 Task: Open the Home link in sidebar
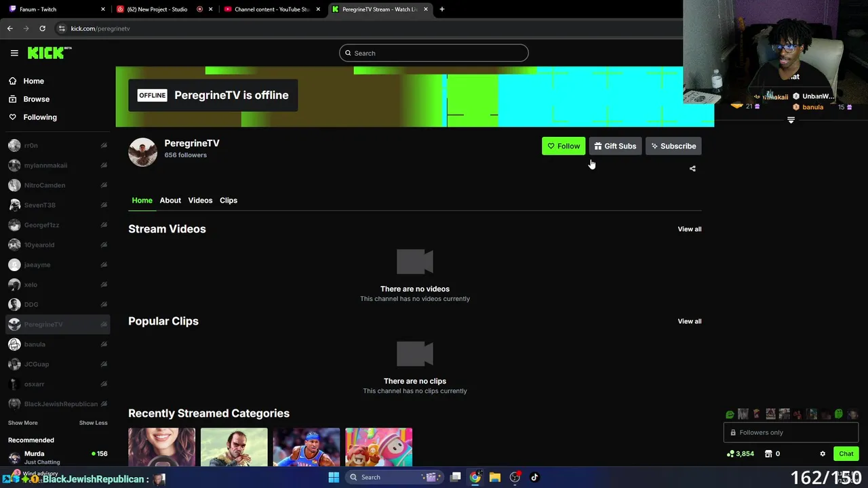33,81
